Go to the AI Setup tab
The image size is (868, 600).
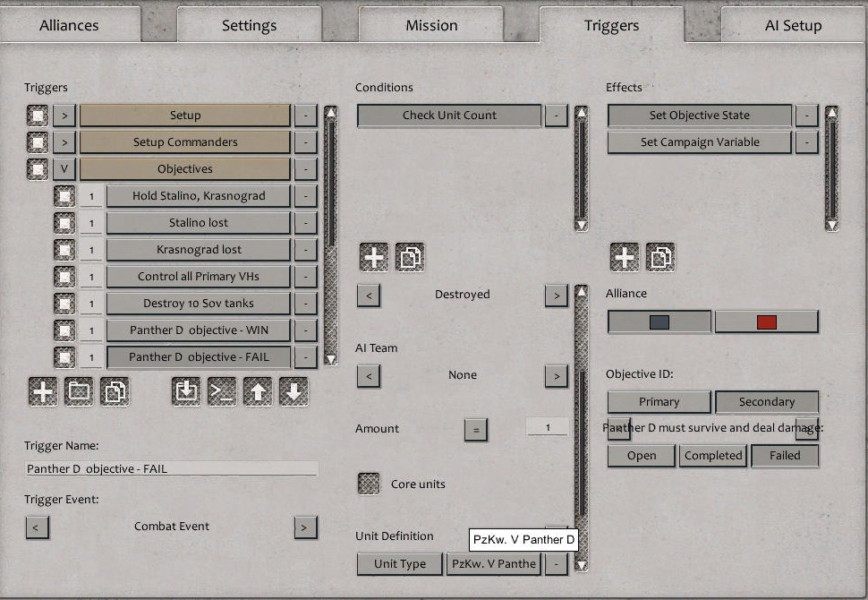[793, 25]
